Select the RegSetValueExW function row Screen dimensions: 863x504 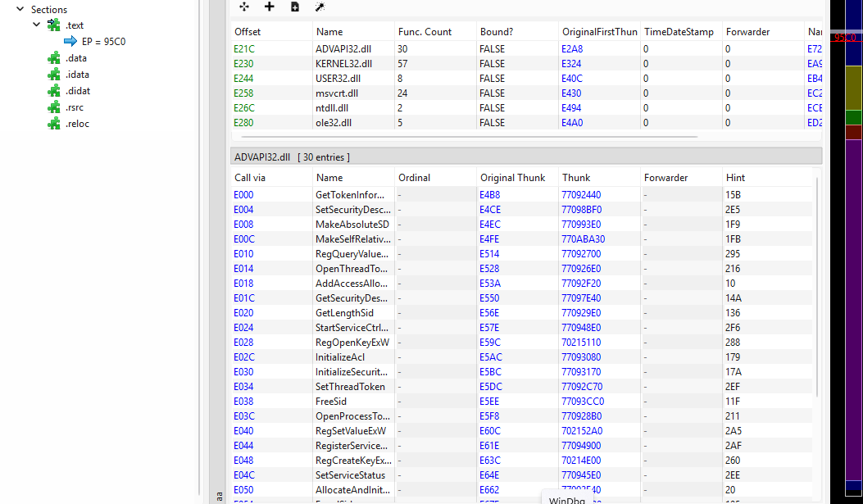pyautogui.click(x=521, y=431)
